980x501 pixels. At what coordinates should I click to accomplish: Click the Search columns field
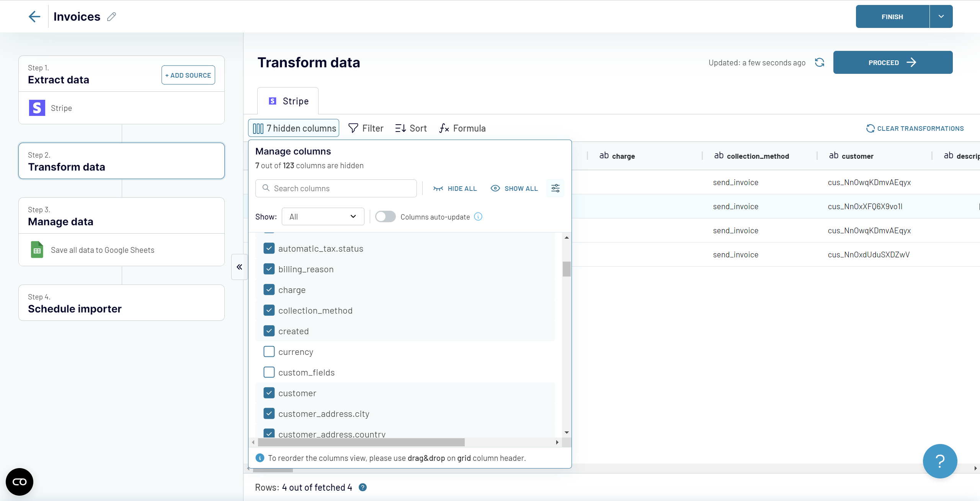(336, 188)
